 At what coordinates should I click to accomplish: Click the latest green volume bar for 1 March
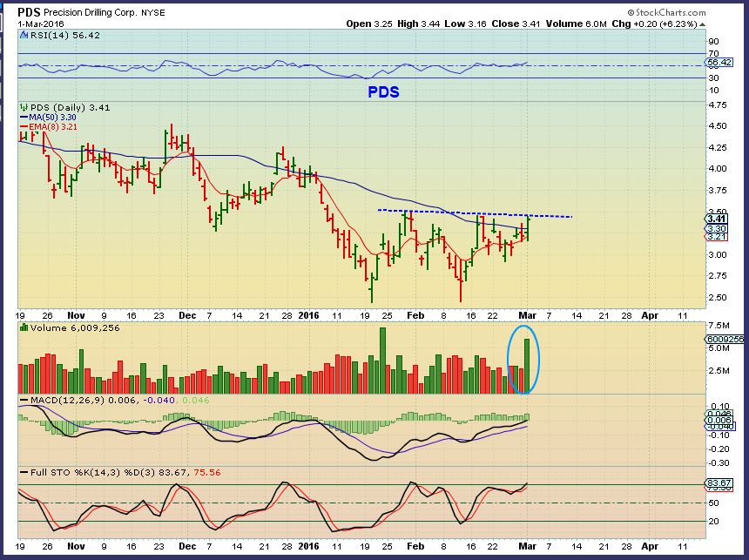(x=527, y=366)
